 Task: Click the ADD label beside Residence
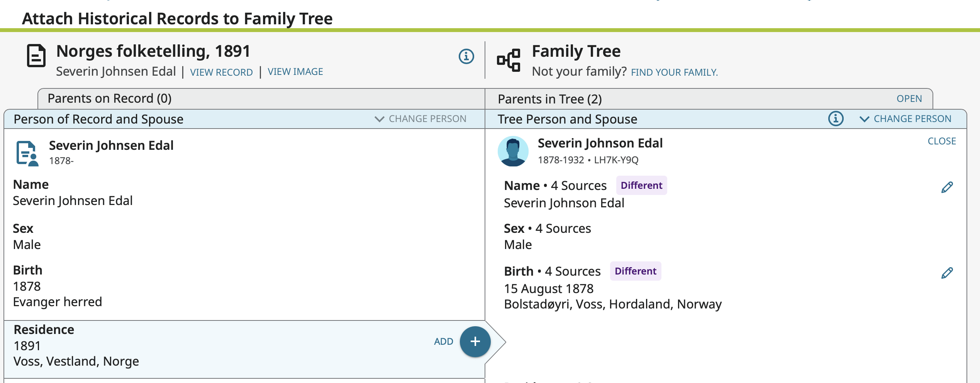[x=443, y=342]
